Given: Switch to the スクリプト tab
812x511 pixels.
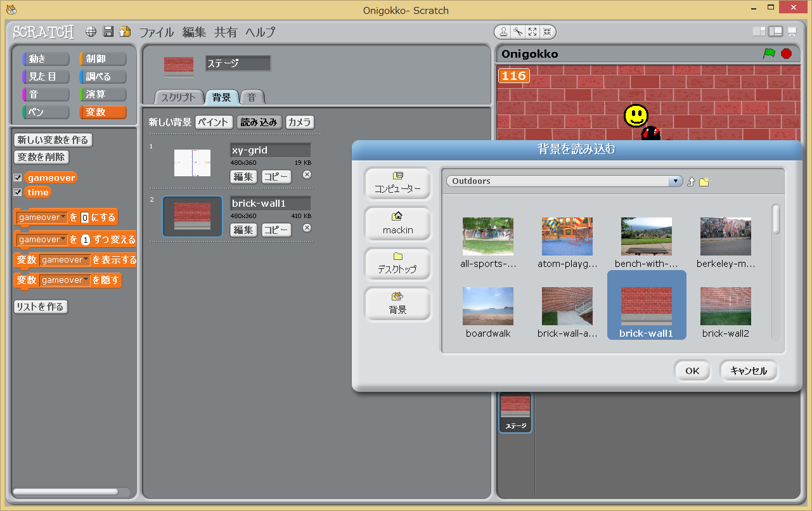Looking at the screenshot, I should (178, 98).
